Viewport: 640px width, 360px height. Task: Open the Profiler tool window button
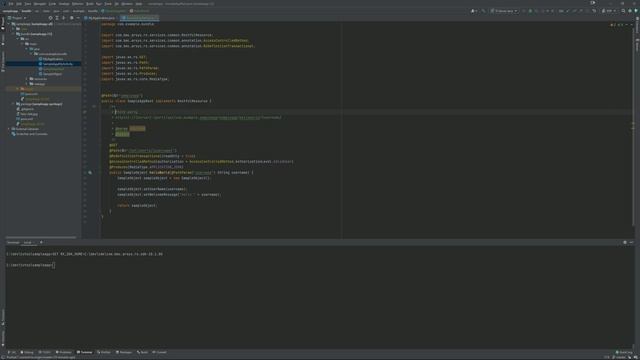point(104,352)
